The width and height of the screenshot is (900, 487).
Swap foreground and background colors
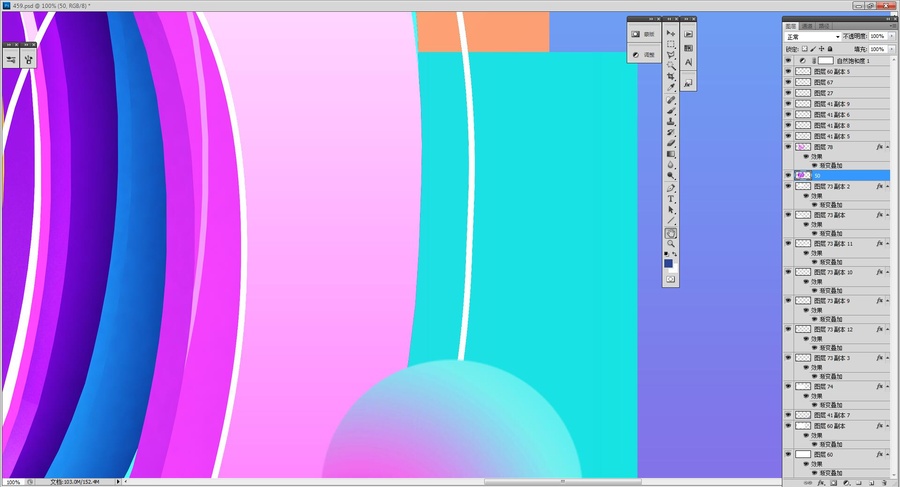(x=675, y=254)
